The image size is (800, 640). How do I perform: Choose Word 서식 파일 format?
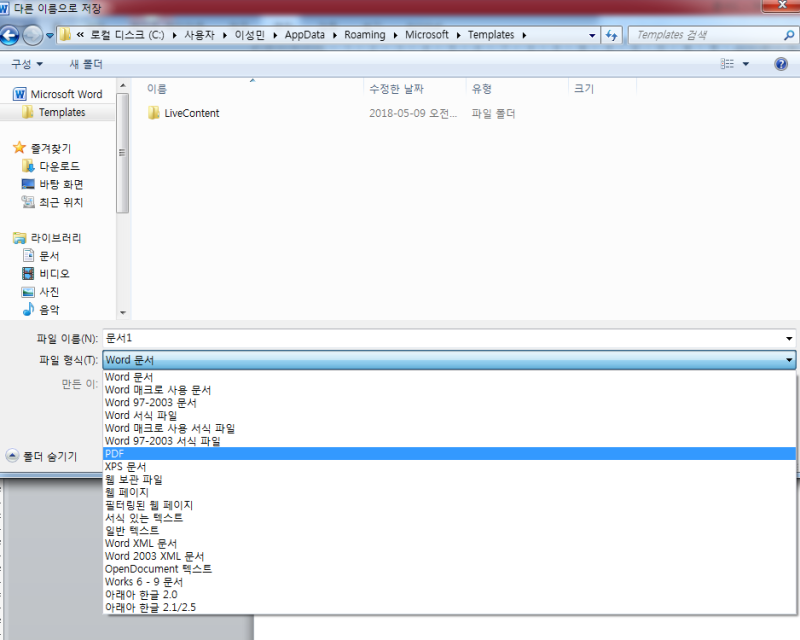click(449, 415)
